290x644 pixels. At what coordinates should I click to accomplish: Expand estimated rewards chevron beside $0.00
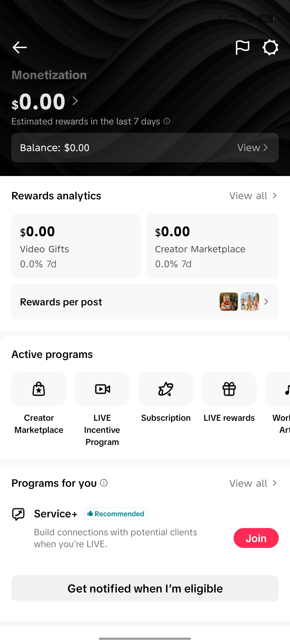[75, 101]
